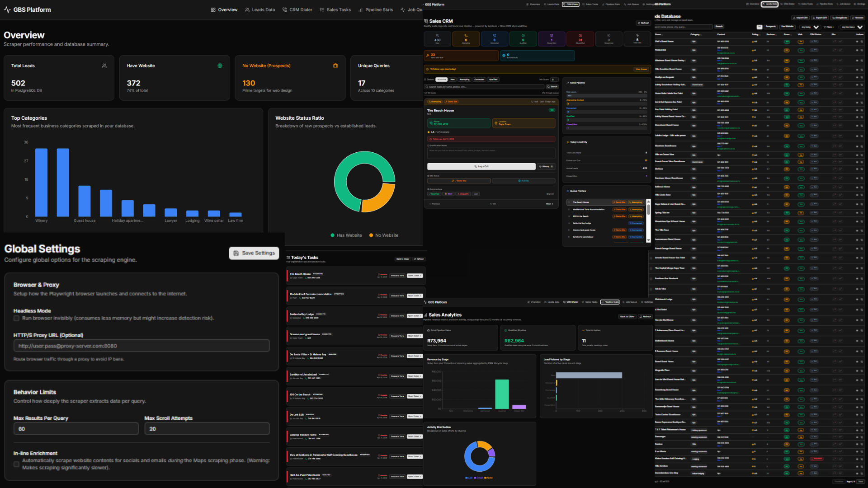Toggle the Qualified queue filter pill

coord(493,80)
